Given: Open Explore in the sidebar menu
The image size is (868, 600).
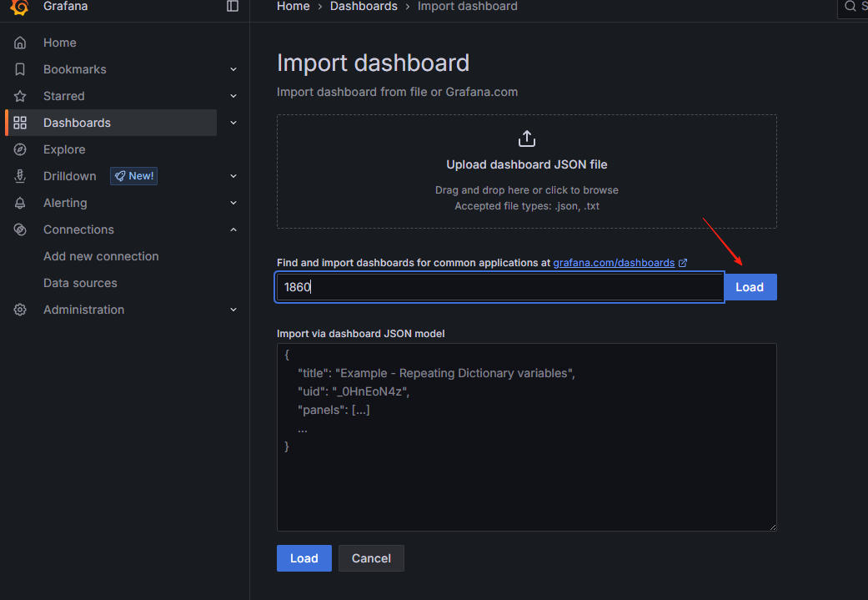Looking at the screenshot, I should [x=64, y=149].
